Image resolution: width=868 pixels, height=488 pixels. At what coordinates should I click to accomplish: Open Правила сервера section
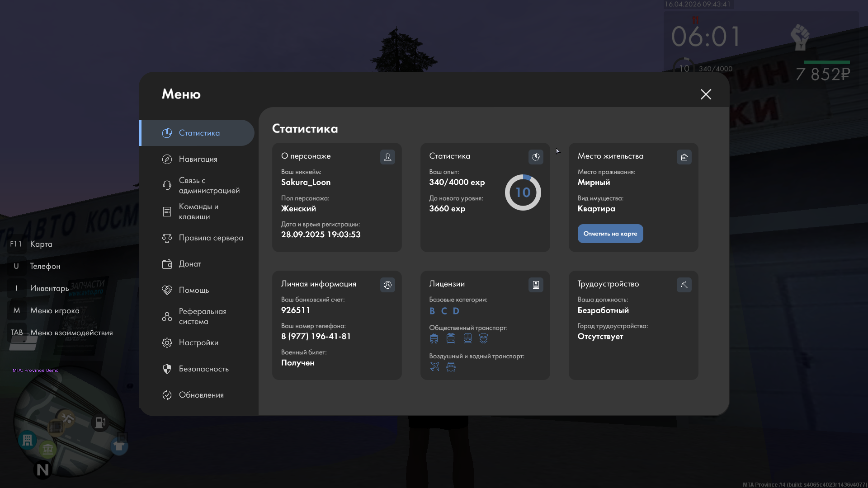[210, 238]
